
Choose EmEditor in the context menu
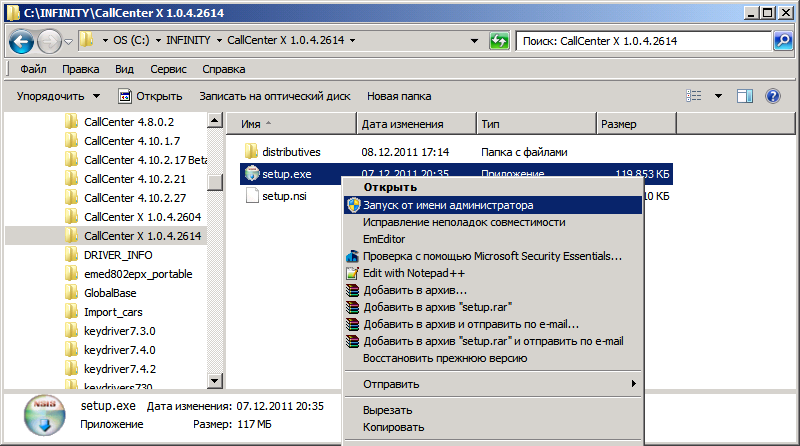(x=493, y=239)
